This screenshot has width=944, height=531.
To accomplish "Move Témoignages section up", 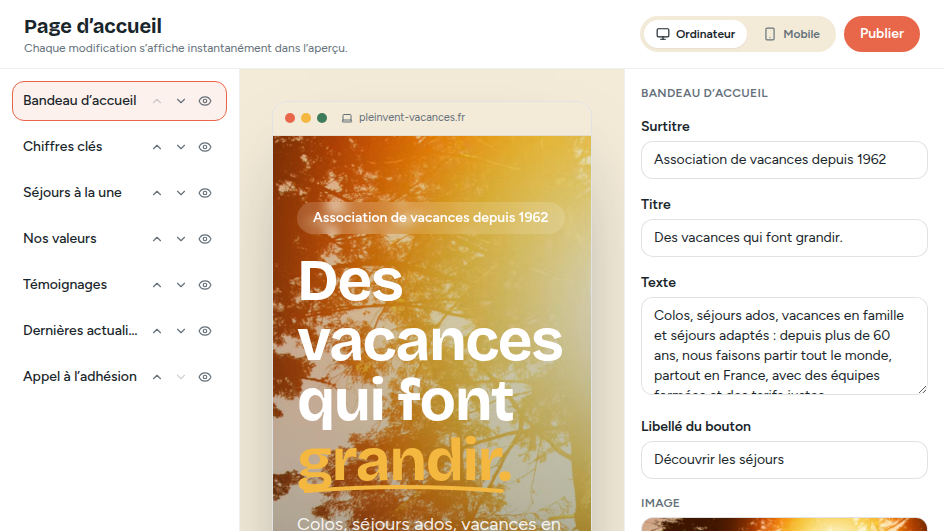I will click(x=157, y=285).
